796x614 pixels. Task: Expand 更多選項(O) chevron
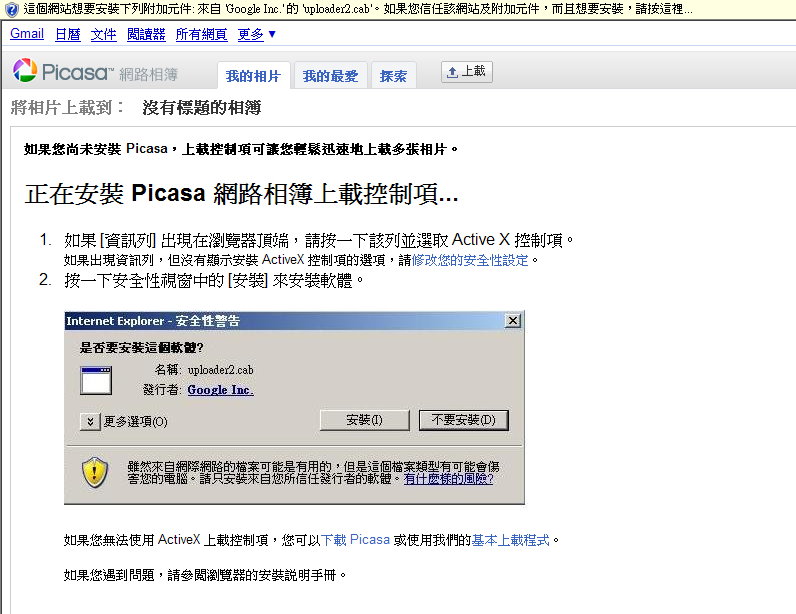click(90, 422)
